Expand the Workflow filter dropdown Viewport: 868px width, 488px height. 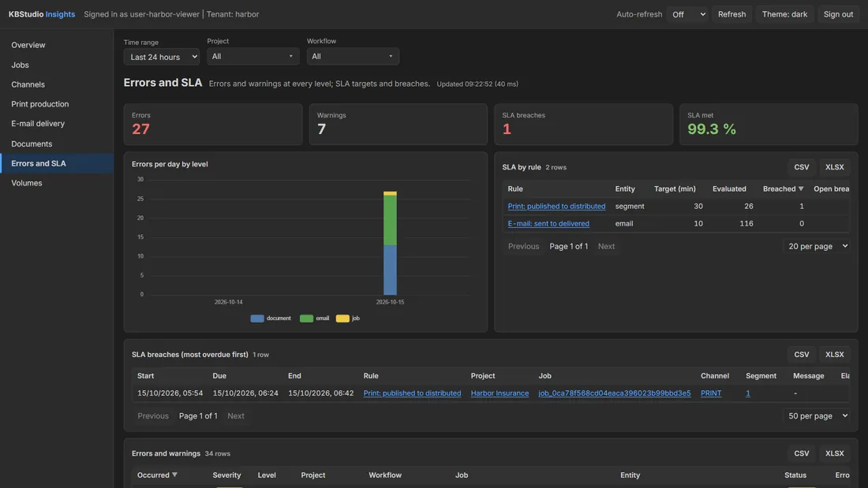353,57
